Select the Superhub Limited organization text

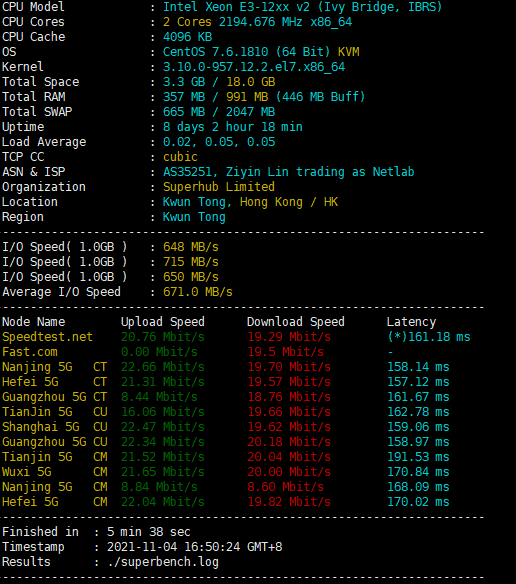click(x=219, y=187)
